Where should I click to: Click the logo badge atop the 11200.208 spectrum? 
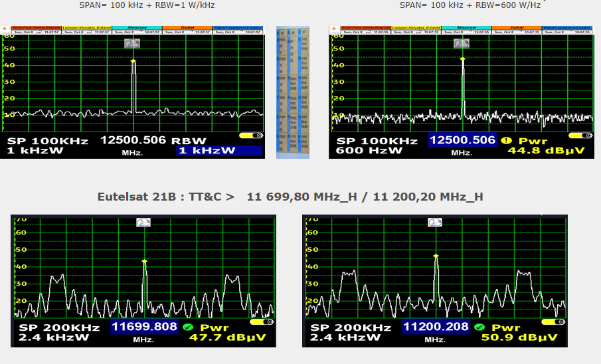click(x=435, y=223)
